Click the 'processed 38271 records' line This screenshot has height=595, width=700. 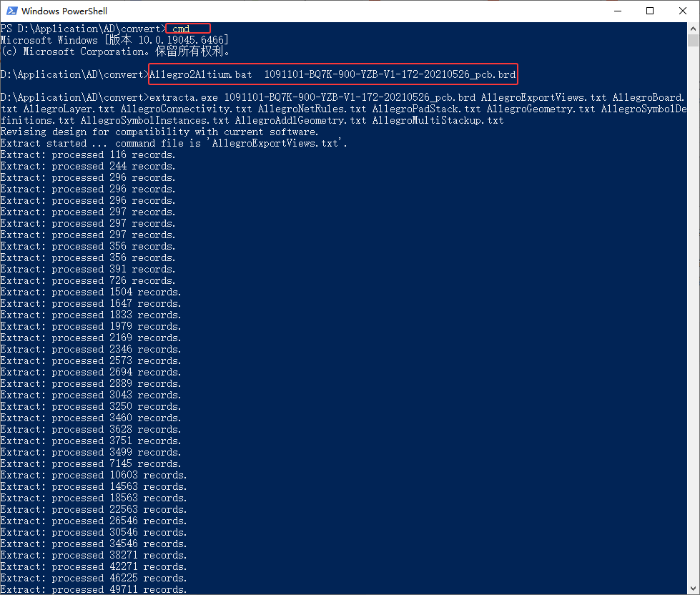[94, 555]
